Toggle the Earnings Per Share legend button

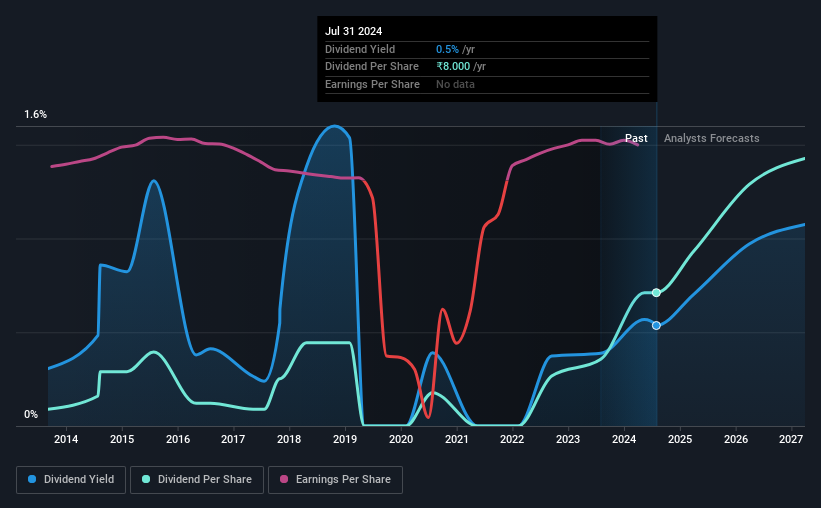336,480
